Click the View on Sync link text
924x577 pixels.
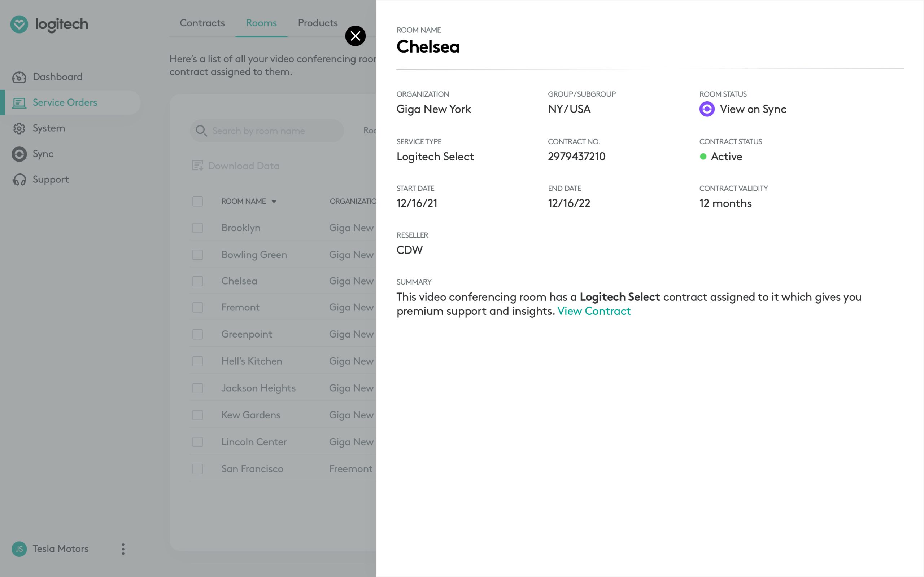click(753, 110)
